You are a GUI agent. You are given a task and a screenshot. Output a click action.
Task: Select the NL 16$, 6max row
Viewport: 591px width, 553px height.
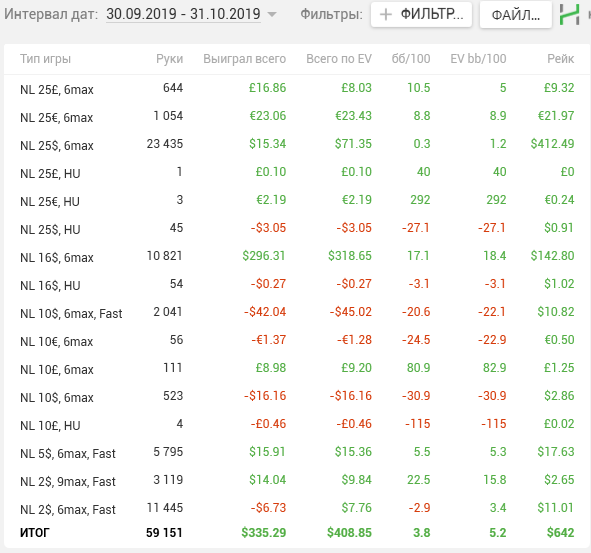point(296,256)
